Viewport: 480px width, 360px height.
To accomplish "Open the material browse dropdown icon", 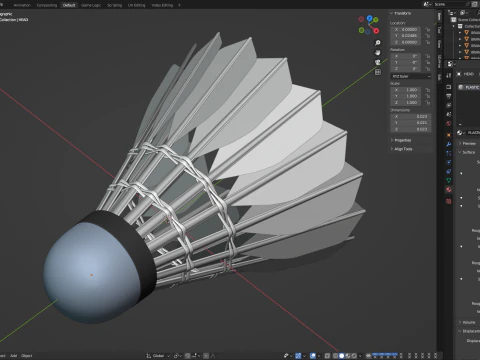I will (460, 133).
